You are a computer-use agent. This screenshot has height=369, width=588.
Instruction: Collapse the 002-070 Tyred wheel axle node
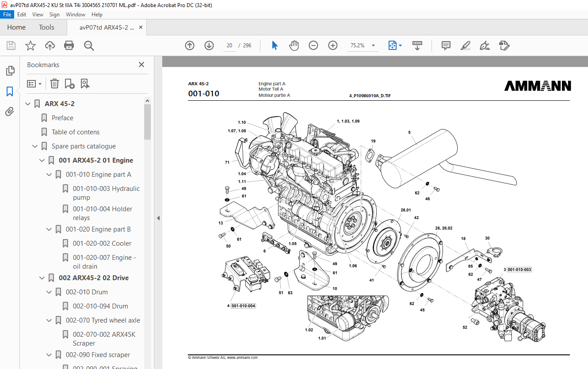(49, 320)
